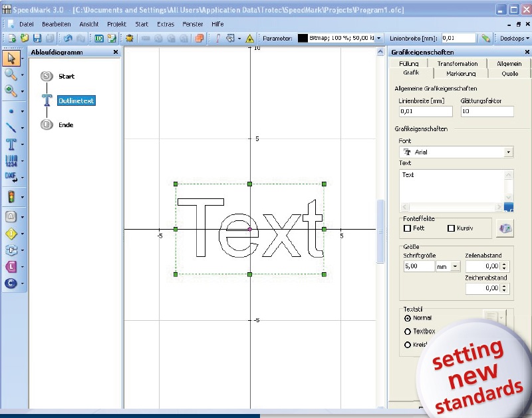Image resolution: width=532 pixels, height=418 pixels.
Task: Expand the mm unit dropdown
Action: [x=456, y=266]
